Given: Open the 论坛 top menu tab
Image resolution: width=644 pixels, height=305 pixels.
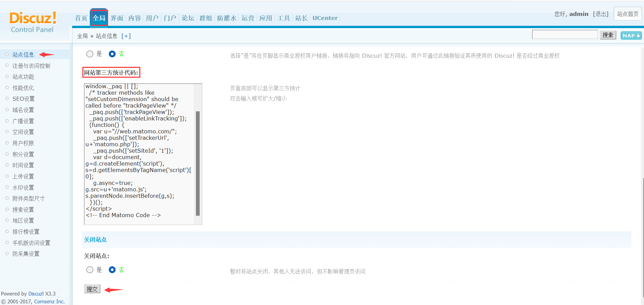Looking at the screenshot, I should [x=188, y=18].
